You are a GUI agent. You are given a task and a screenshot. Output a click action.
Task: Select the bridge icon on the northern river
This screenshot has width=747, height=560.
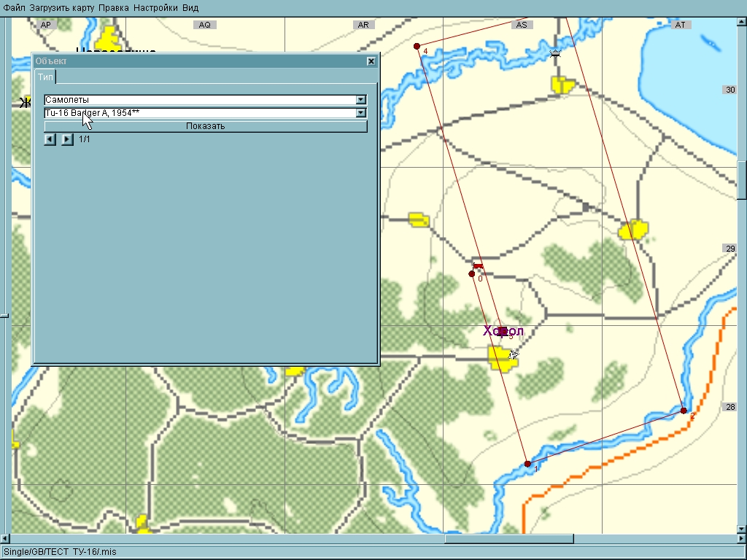pyautogui.click(x=555, y=54)
